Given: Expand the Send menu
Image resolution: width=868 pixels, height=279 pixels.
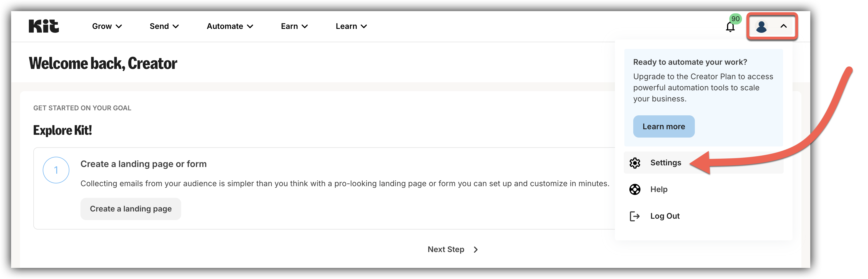Looking at the screenshot, I should tap(164, 26).
